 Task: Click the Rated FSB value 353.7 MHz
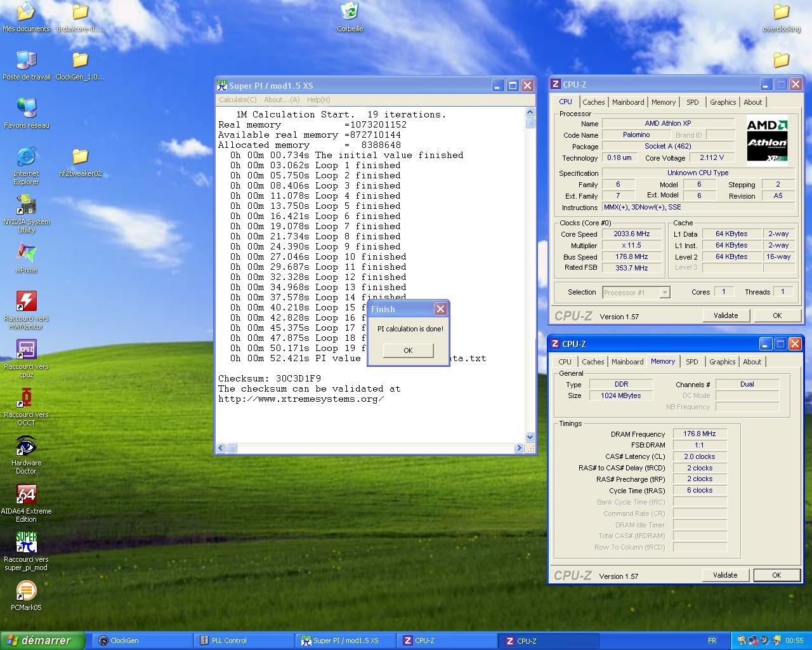(631, 268)
